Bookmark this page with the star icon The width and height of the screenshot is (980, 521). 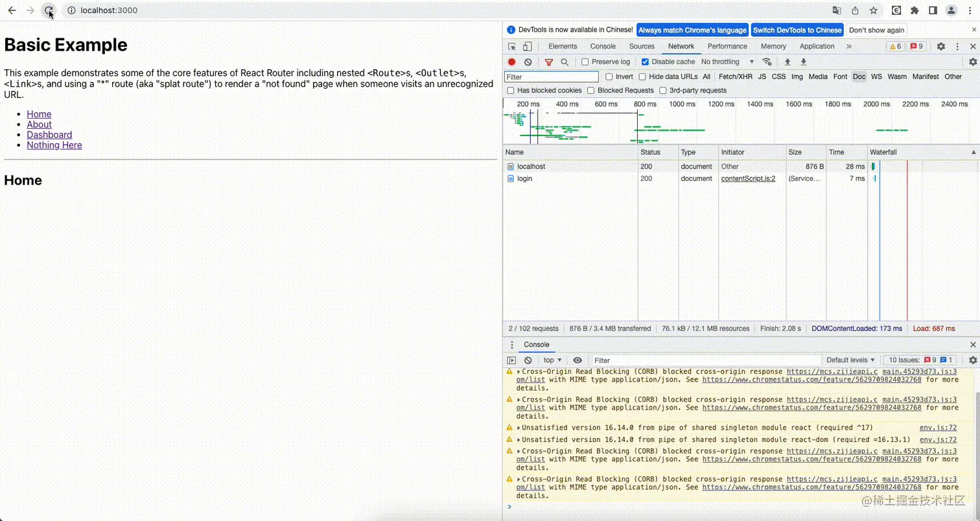click(873, 10)
